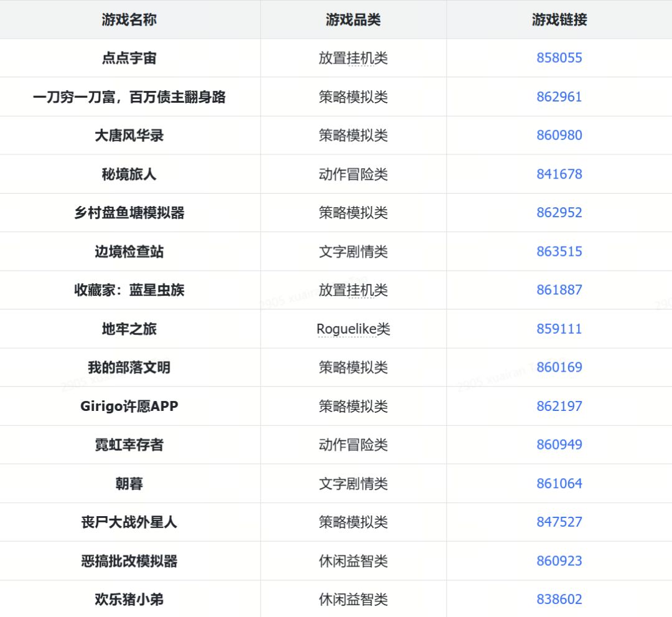Click 休闲益智类 in 恶搞批改模拟器 row
This screenshot has width=672, height=617.
(353, 561)
